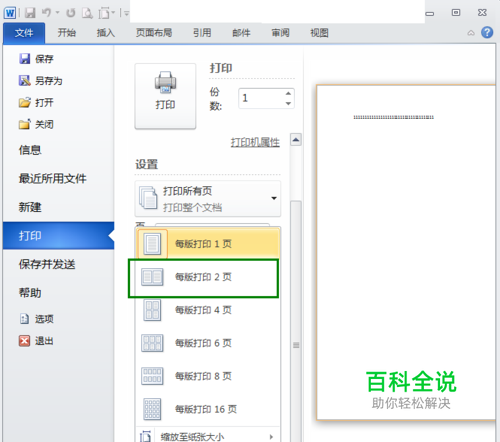500x442 pixels.
Task: Switch to the 审阅 tab
Action: pyautogui.click(x=280, y=33)
